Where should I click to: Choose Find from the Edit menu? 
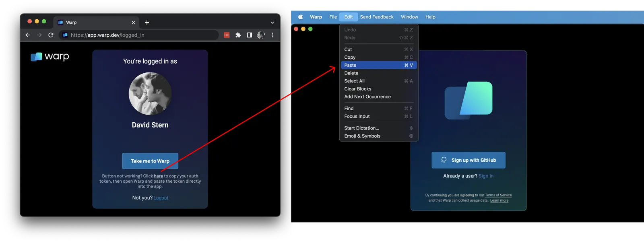[379, 109]
